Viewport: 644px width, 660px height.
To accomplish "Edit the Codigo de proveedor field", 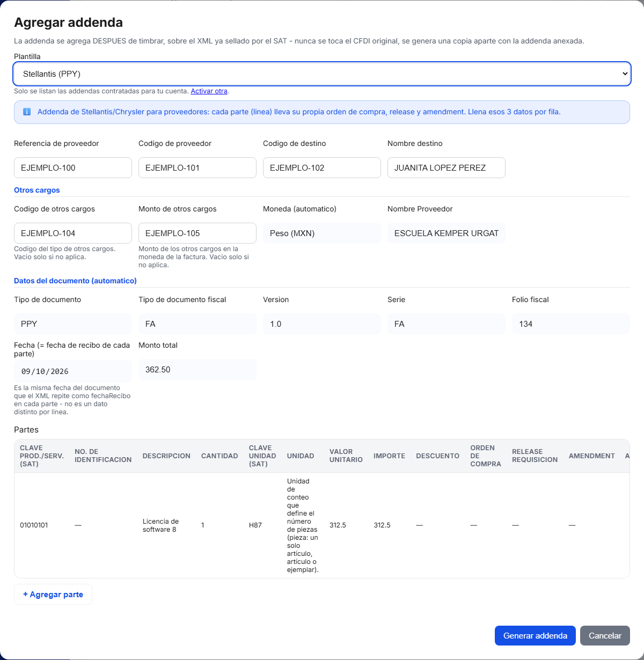I will coord(197,168).
